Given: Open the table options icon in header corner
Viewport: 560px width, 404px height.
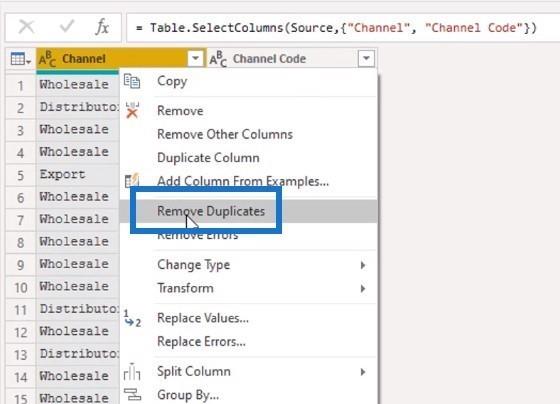Looking at the screenshot, I should click(20, 59).
